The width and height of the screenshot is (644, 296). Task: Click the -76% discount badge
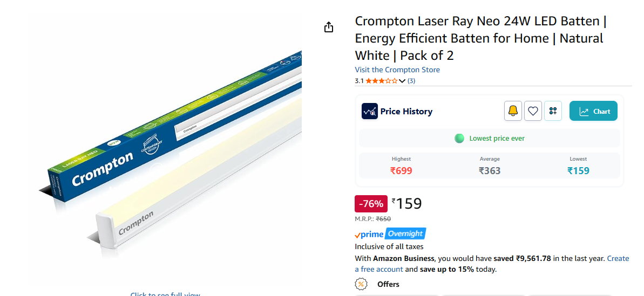pos(371,204)
